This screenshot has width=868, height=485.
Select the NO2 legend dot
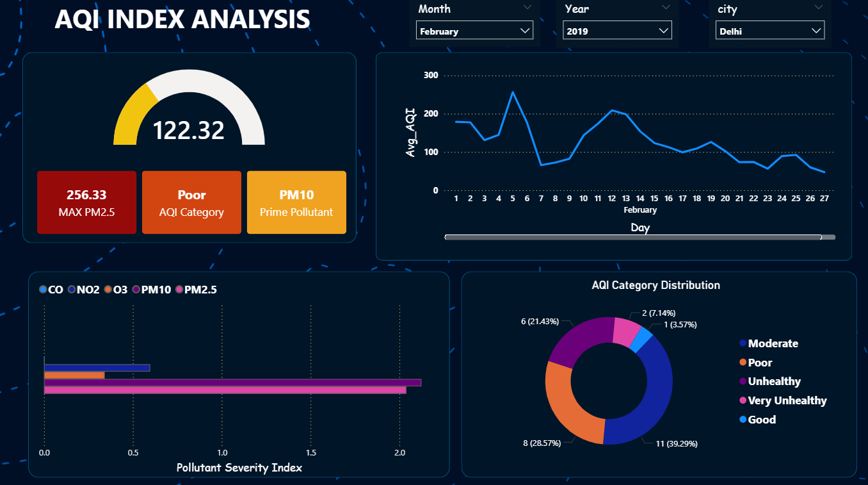[70, 289]
